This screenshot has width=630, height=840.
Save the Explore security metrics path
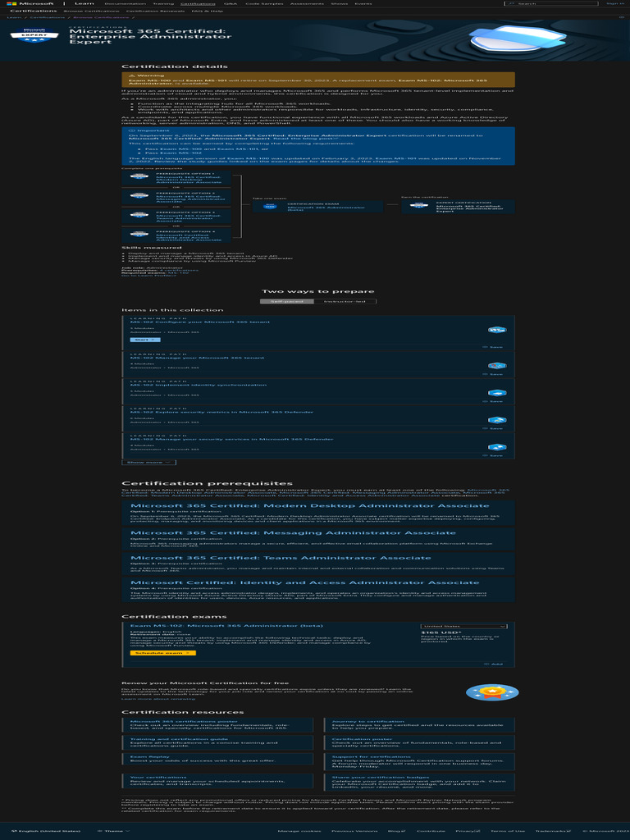point(493,428)
